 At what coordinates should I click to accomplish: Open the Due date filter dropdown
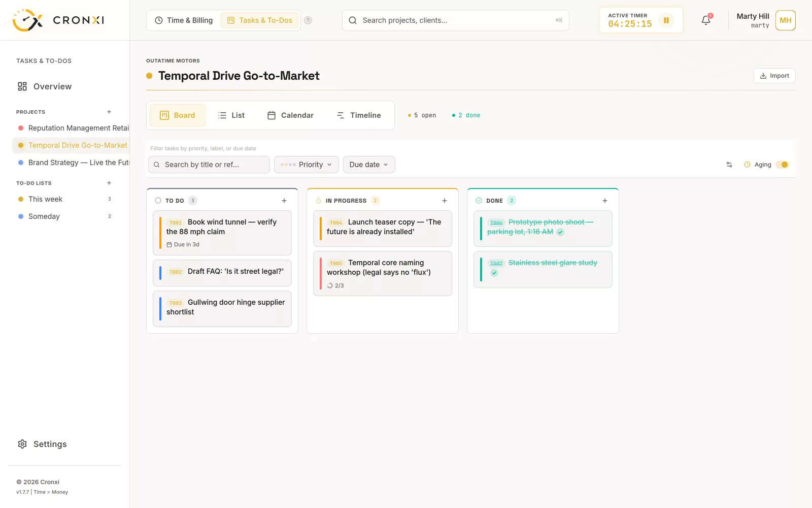(x=369, y=165)
